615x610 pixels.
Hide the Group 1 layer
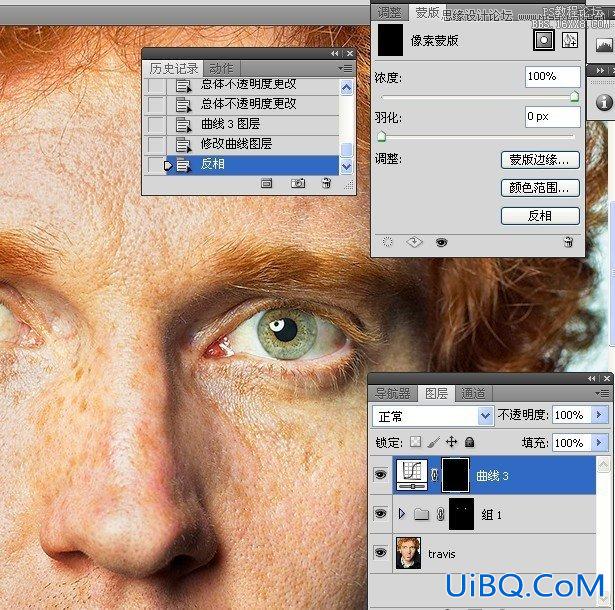(380, 514)
